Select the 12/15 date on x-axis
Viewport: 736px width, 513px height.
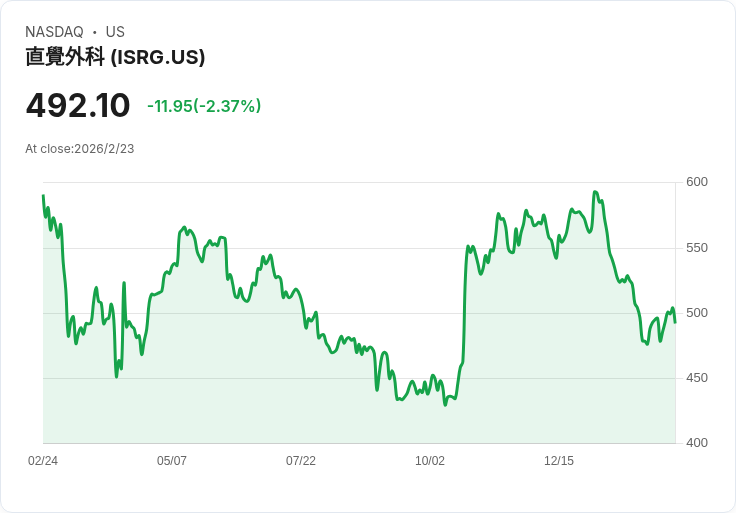[559, 461]
